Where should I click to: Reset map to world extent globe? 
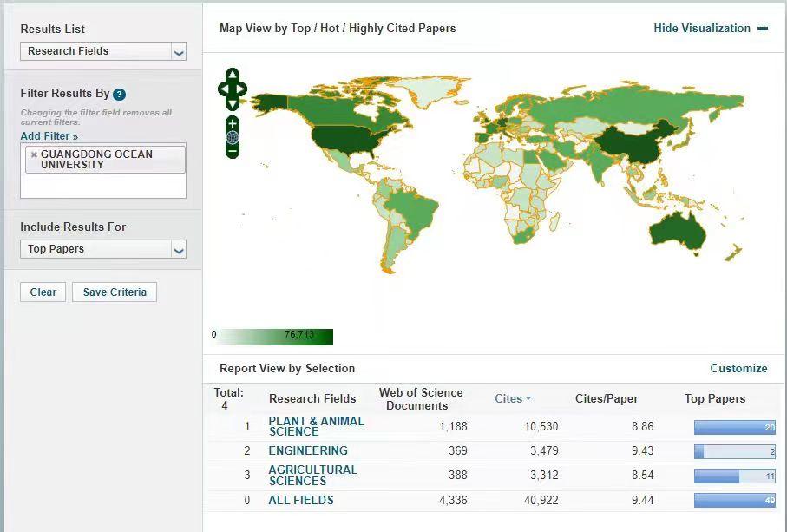pyautogui.click(x=233, y=137)
